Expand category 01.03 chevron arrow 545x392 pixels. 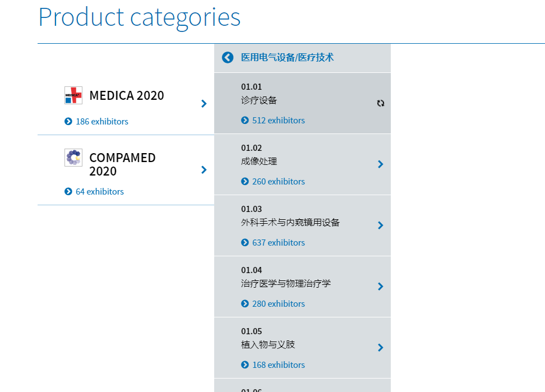click(x=381, y=225)
